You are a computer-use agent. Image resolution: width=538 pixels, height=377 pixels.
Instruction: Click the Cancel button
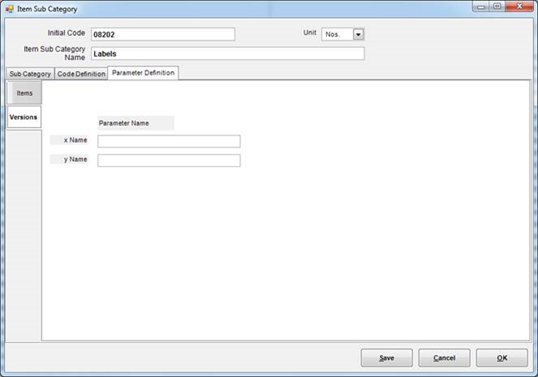tap(444, 358)
